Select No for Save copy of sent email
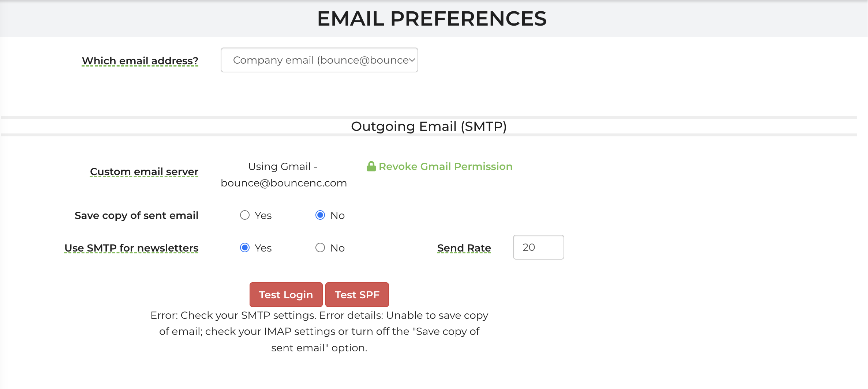 click(x=320, y=215)
